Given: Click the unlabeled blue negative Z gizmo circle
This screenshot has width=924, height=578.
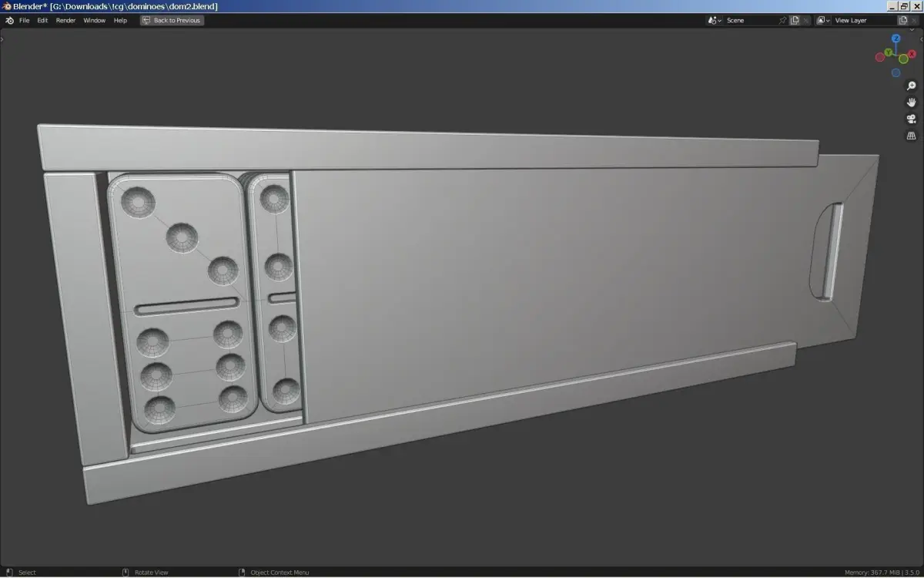Looking at the screenshot, I should coord(896,73).
